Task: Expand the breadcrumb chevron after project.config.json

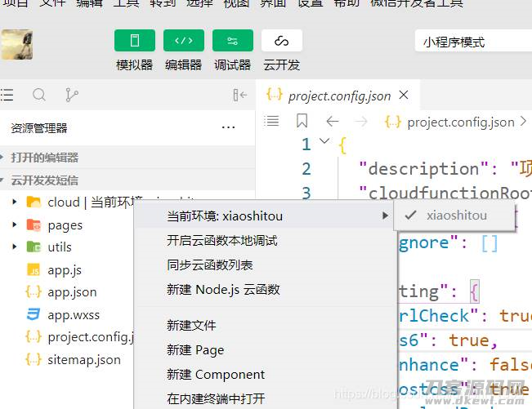Action: (x=523, y=121)
